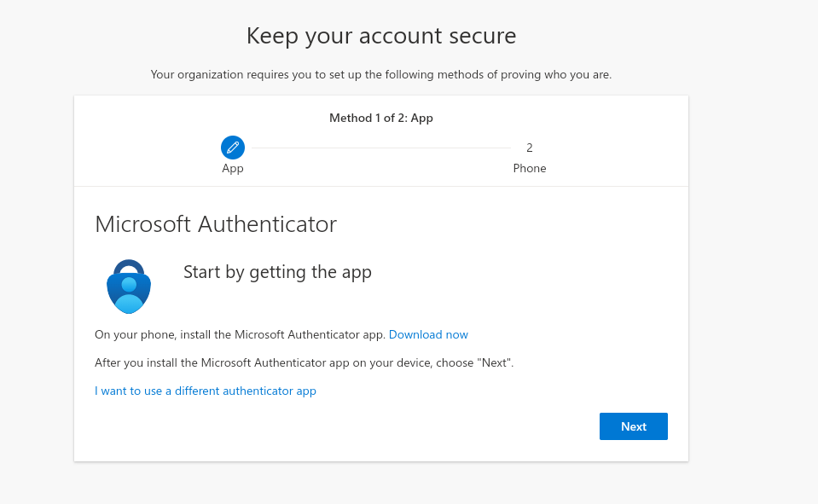Select the App step label
This screenshot has width=818, height=504.
[x=233, y=169]
